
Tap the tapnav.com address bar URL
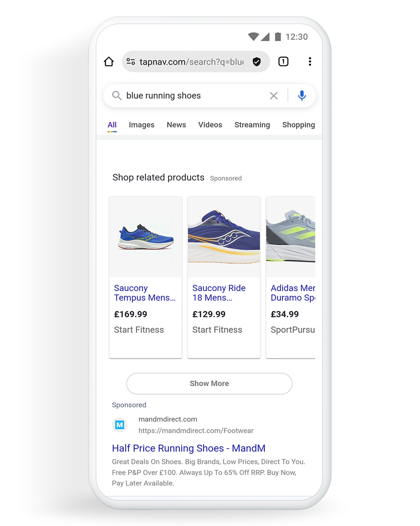tap(191, 62)
